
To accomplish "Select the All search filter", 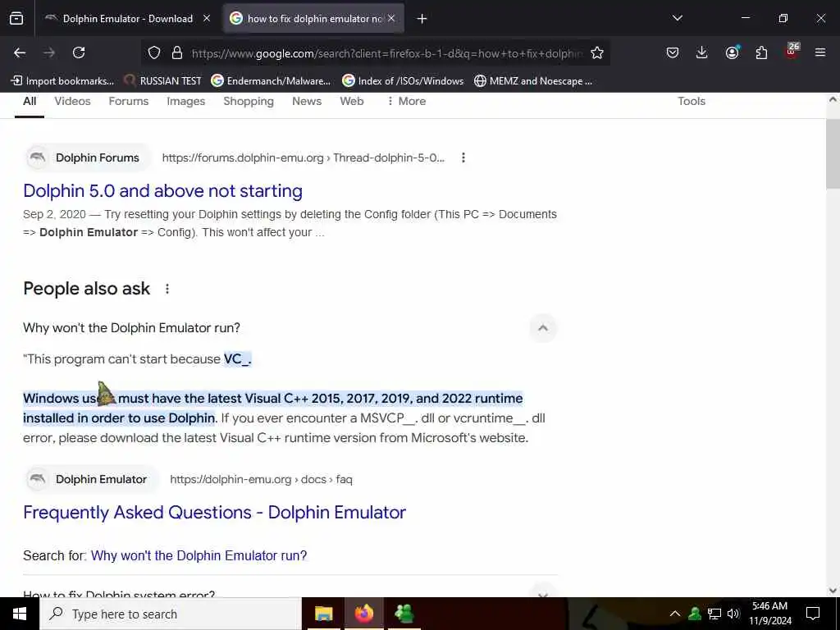I will pyautogui.click(x=30, y=101).
